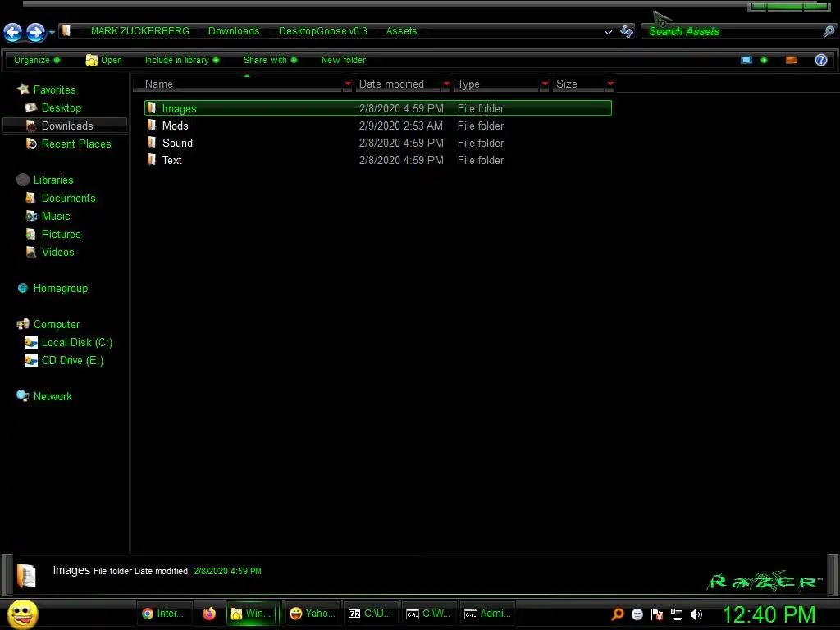Navigate to Downloads in the address breadcrumb
The width and height of the screenshot is (840, 630).
point(234,31)
